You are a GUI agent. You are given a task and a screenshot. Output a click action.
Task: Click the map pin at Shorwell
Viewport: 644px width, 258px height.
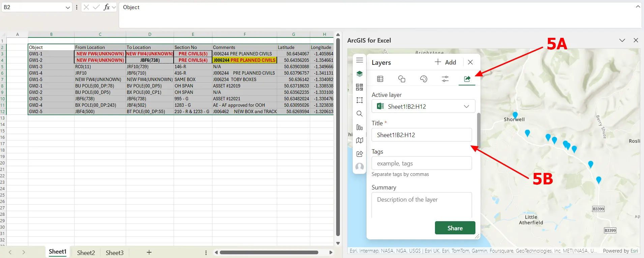(x=515, y=115)
